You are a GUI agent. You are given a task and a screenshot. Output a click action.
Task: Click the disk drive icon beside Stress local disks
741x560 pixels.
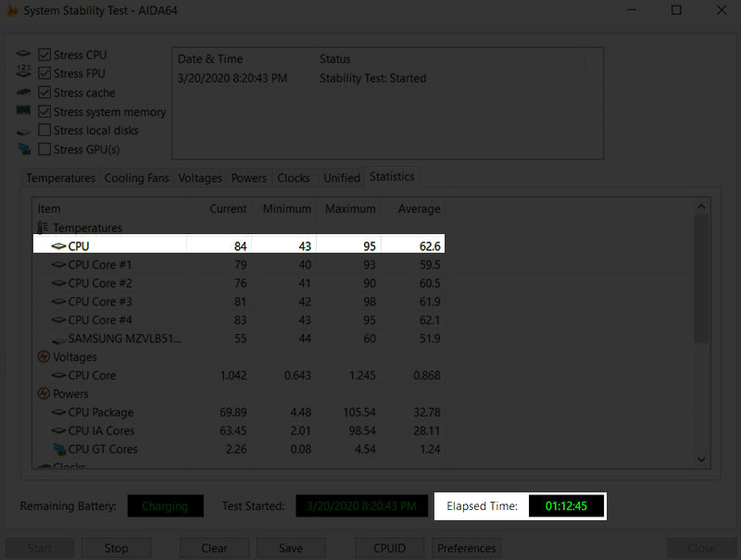coord(23,131)
